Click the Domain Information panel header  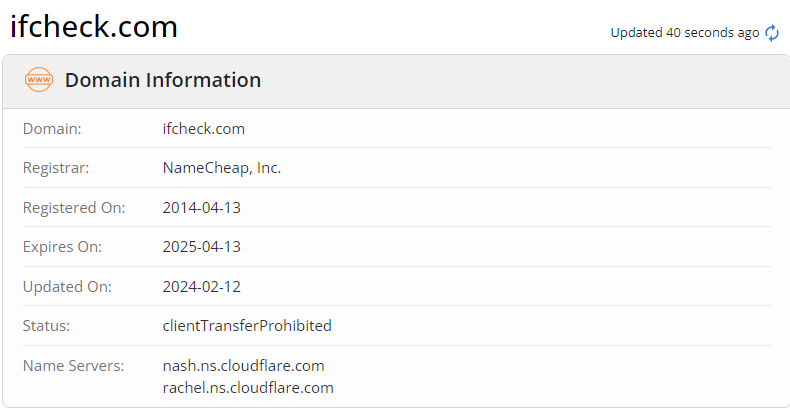coord(163,80)
